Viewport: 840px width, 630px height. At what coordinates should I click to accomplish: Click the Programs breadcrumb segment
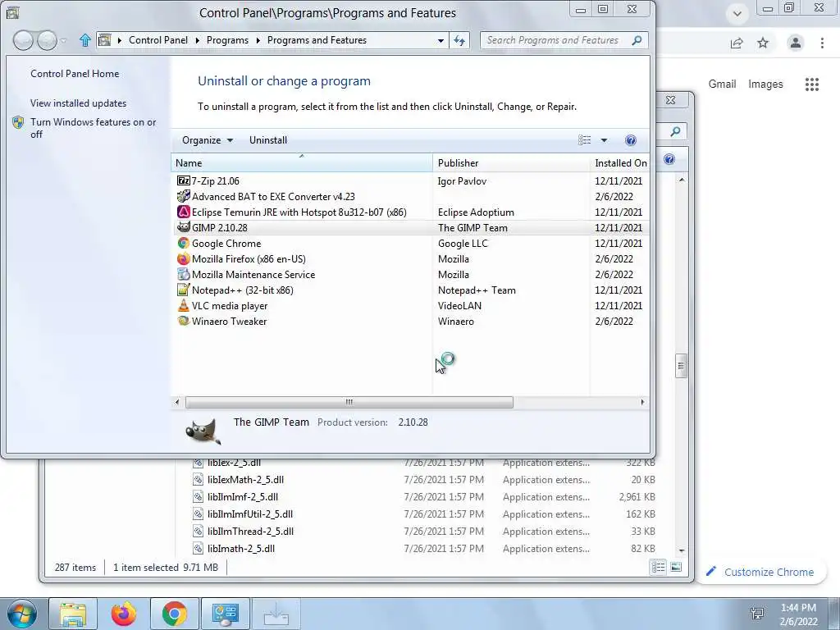227,40
